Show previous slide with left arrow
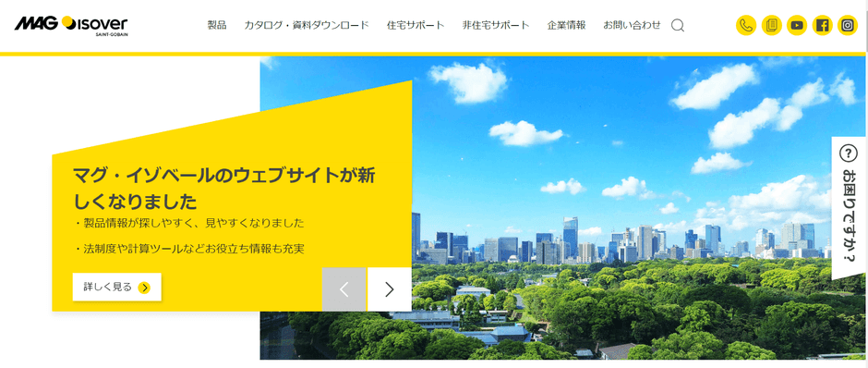 344,289
